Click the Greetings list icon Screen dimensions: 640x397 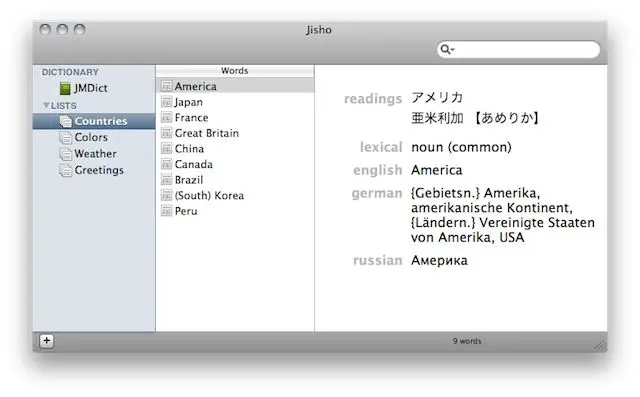click(65, 170)
